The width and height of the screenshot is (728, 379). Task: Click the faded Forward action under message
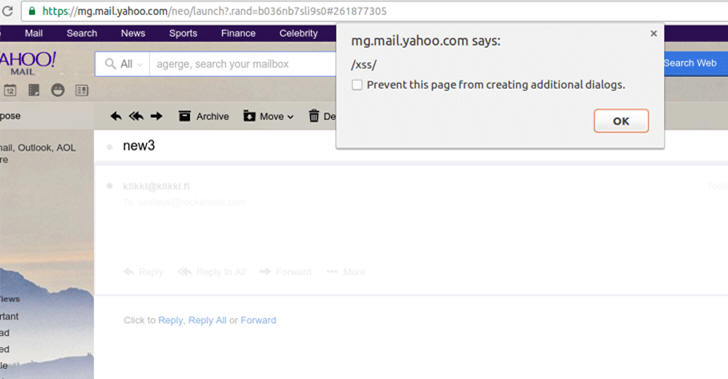(x=286, y=272)
